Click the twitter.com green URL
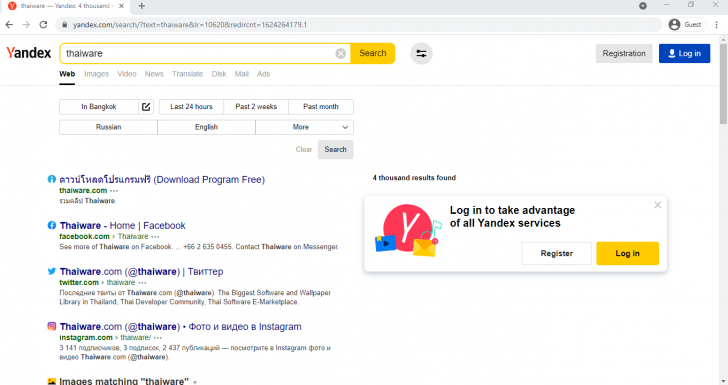 coord(79,282)
